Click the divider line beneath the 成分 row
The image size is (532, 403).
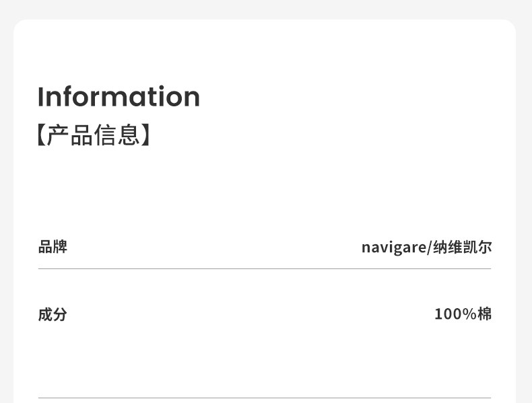[265, 398]
